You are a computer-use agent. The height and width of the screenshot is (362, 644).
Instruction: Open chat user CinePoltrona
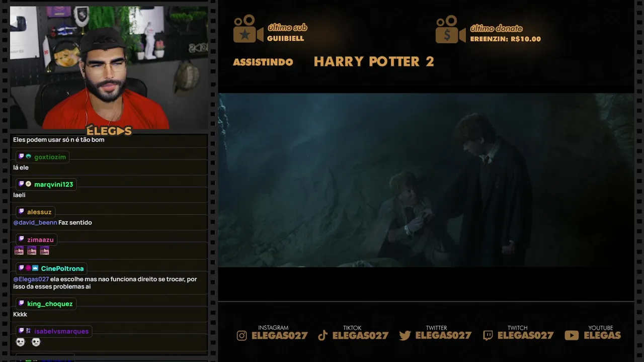click(62, 268)
